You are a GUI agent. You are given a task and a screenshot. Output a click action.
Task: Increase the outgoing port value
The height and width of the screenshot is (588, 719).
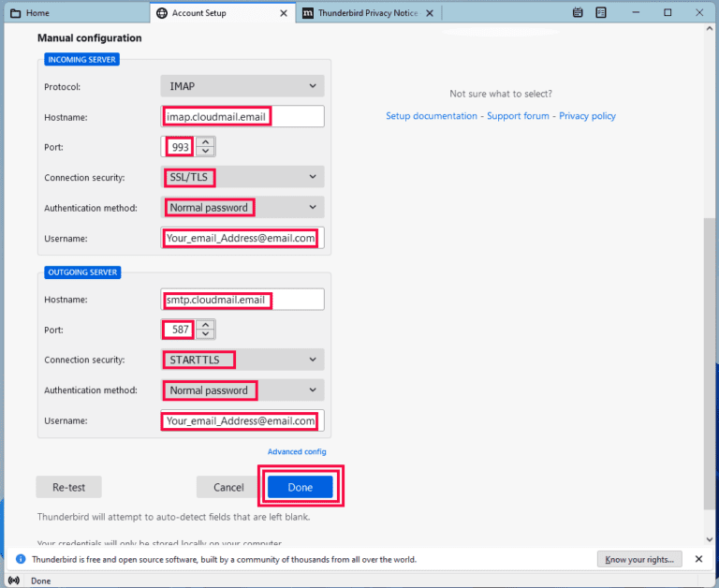point(205,325)
